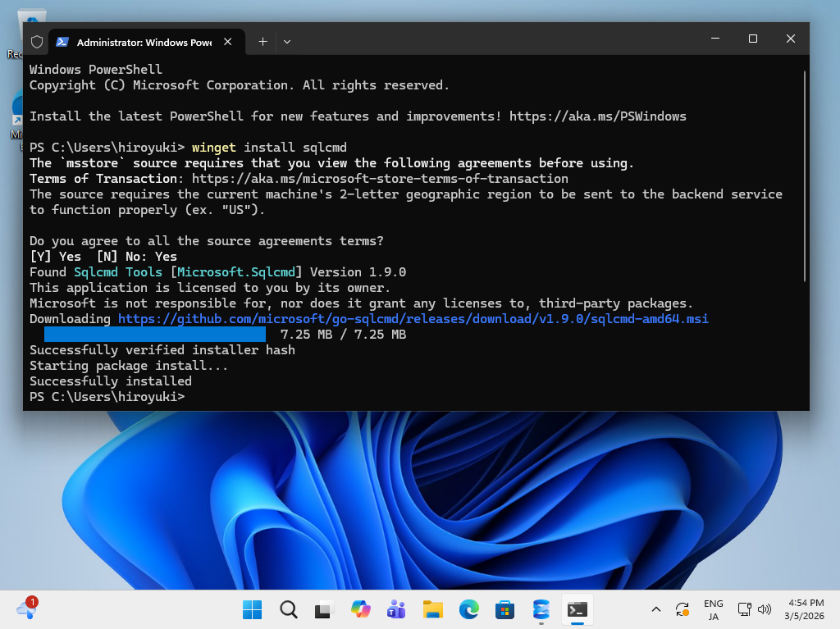Click 'Successfully verified installer hash' line

(x=162, y=350)
